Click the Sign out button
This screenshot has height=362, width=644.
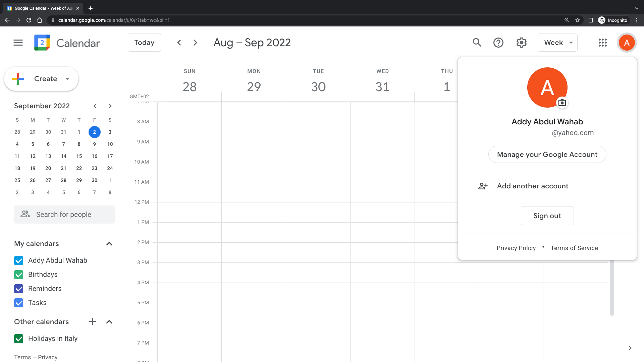[x=547, y=216]
